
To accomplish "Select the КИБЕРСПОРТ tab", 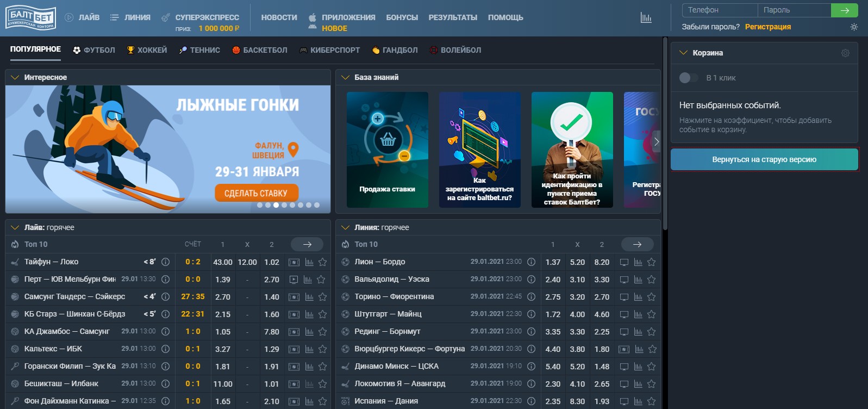I will click(x=330, y=50).
